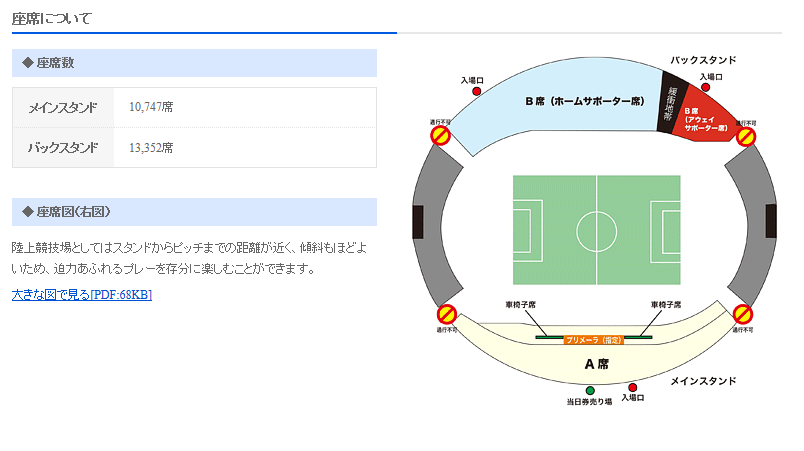Image resolution: width=804 pixels, height=451 pixels.
Task: Click the center circle of the soccer pitch
Action: pos(596,230)
